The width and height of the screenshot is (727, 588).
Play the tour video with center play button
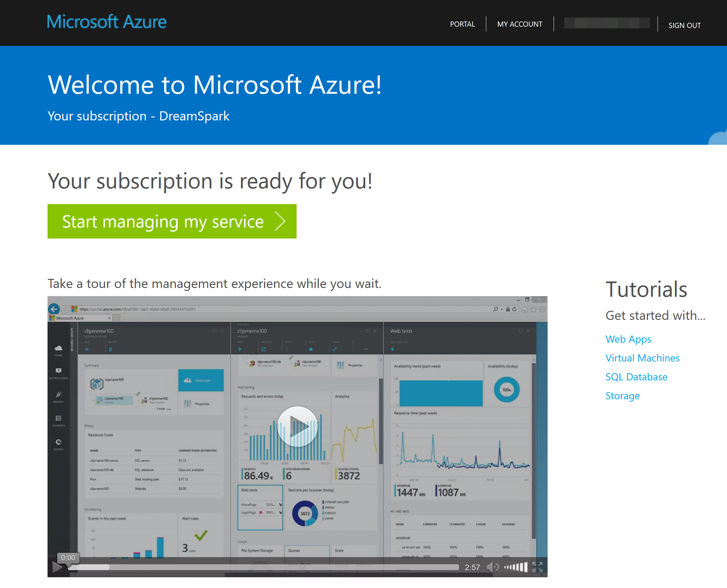point(297,426)
